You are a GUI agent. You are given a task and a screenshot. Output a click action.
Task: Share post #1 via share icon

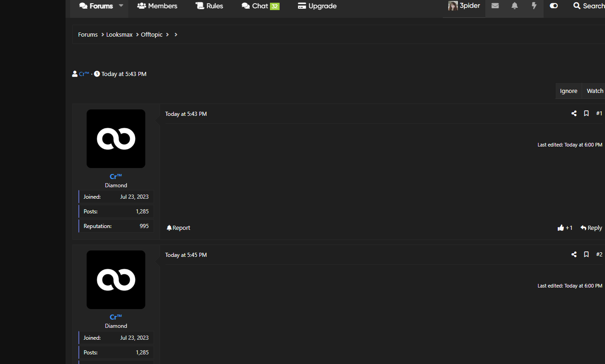(x=574, y=114)
